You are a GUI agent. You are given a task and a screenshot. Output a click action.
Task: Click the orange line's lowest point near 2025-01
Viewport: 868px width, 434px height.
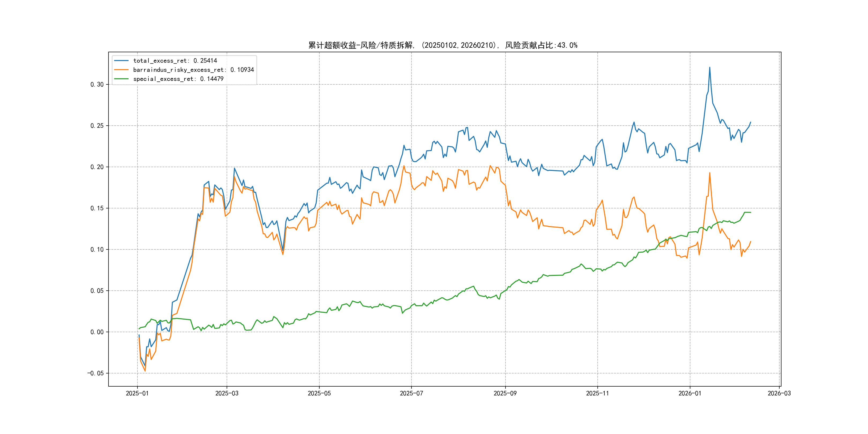(x=145, y=371)
